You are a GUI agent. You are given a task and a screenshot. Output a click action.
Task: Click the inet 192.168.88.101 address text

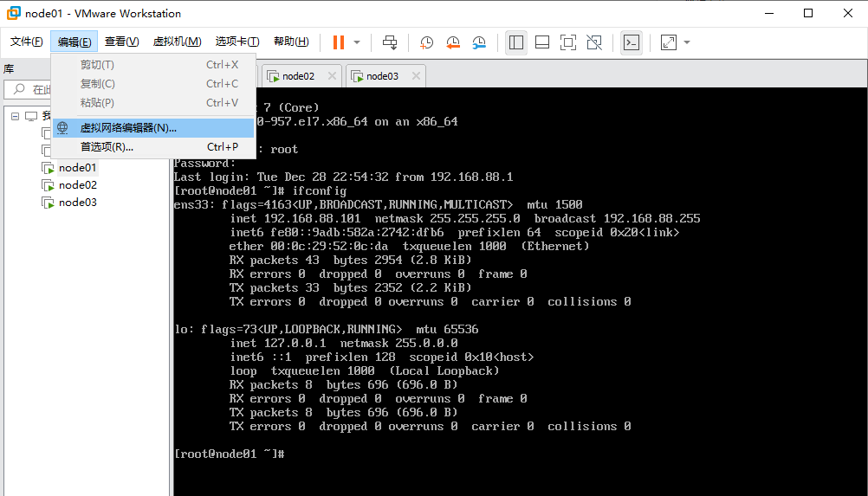coord(295,218)
